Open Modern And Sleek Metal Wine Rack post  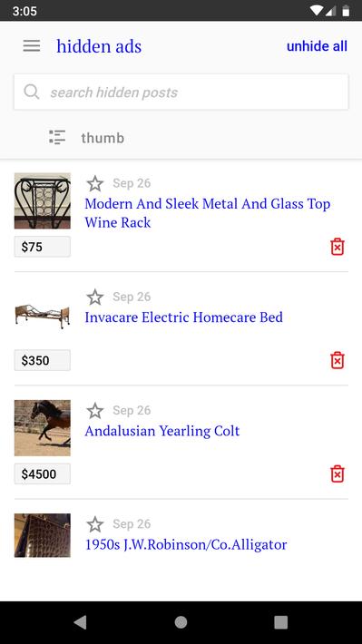coord(208,213)
